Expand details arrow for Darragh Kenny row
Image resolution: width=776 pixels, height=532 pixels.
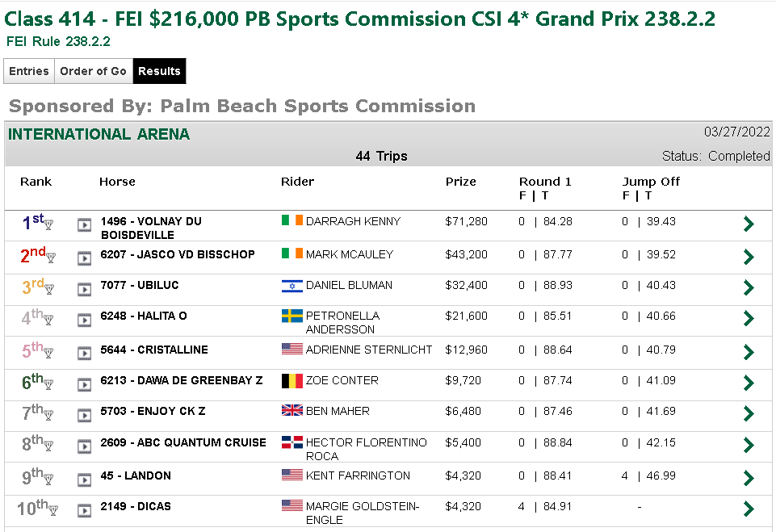pyautogui.click(x=749, y=224)
